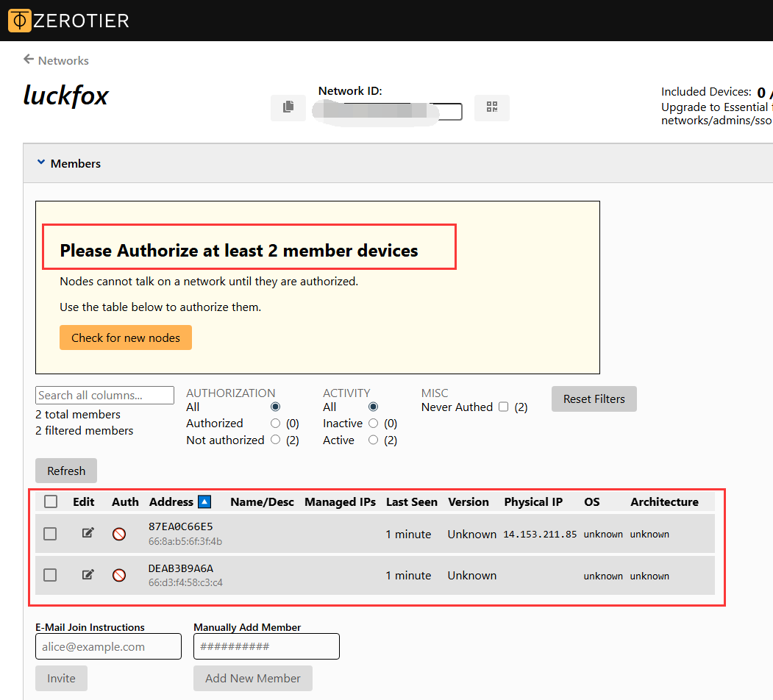Copy the Network ID with clipboard icon
Screen dimensions: 773x700
(x=288, y=107)
